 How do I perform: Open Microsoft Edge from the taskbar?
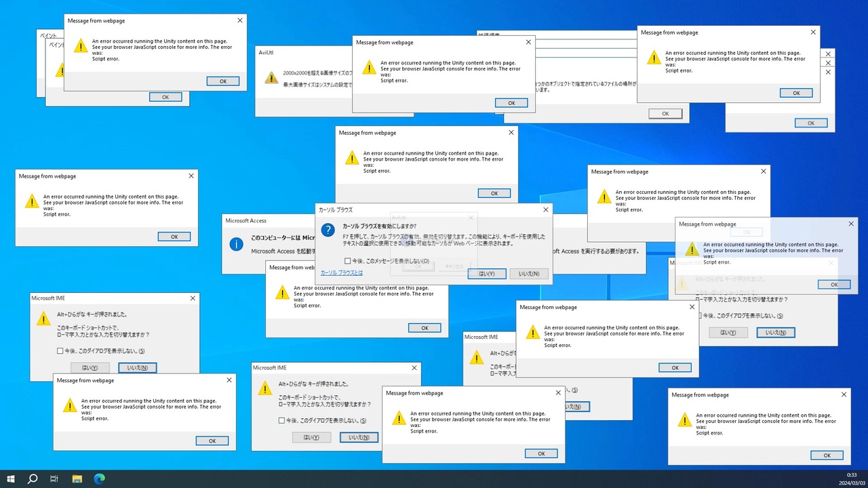point(99,479)
